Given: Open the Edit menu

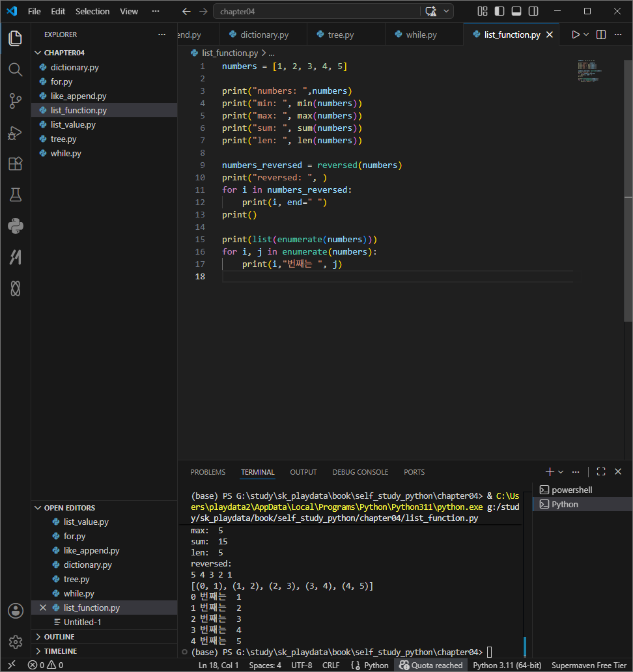Looking at the screenshot, I should tap(58, 12).
